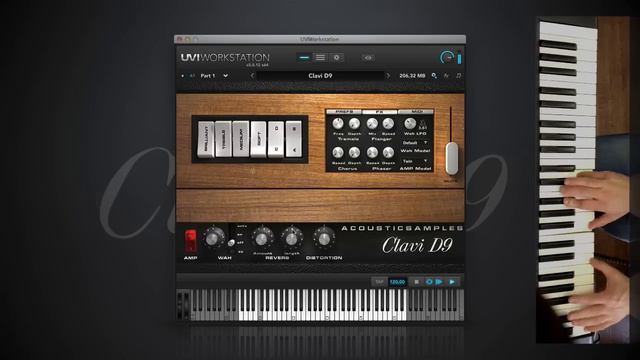
Task: Flip the Wah mode selector switch
Action: tap(231, 243)
